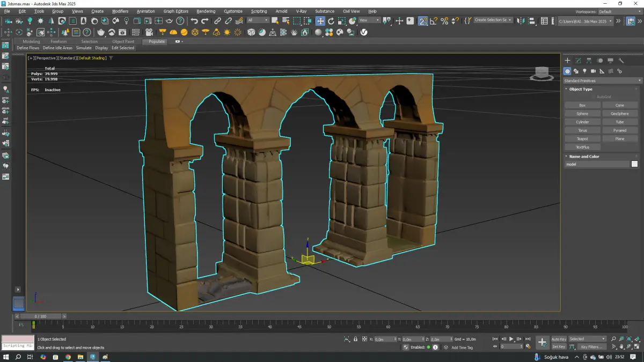Click the teapot Render Setup icon
This screenshot has height=362, width=644.
tap(101, 32)
